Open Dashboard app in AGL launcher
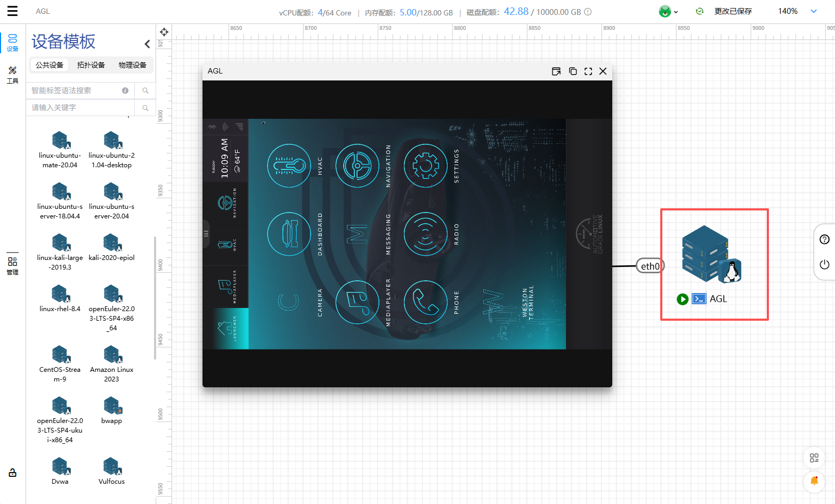The width and height of the screenshot is (835, 504). 289,234
